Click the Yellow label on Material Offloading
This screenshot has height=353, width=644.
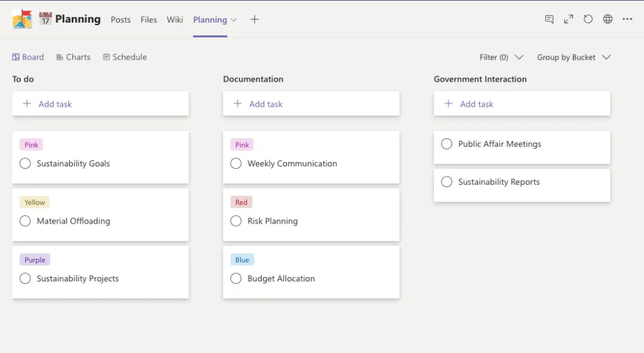(x=35, y=202)
